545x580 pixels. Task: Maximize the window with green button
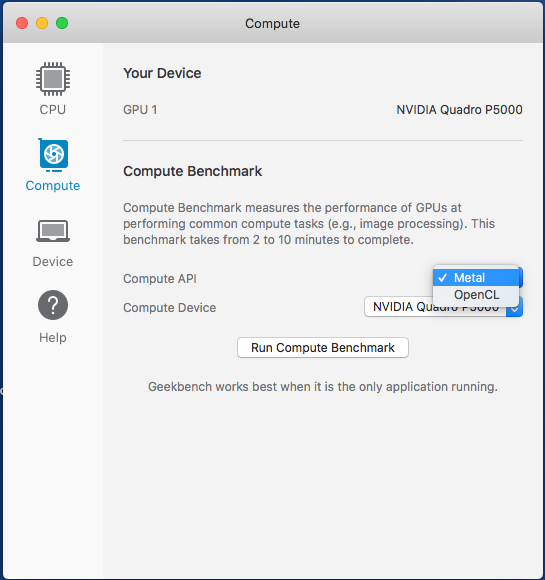tap(62, 23)
